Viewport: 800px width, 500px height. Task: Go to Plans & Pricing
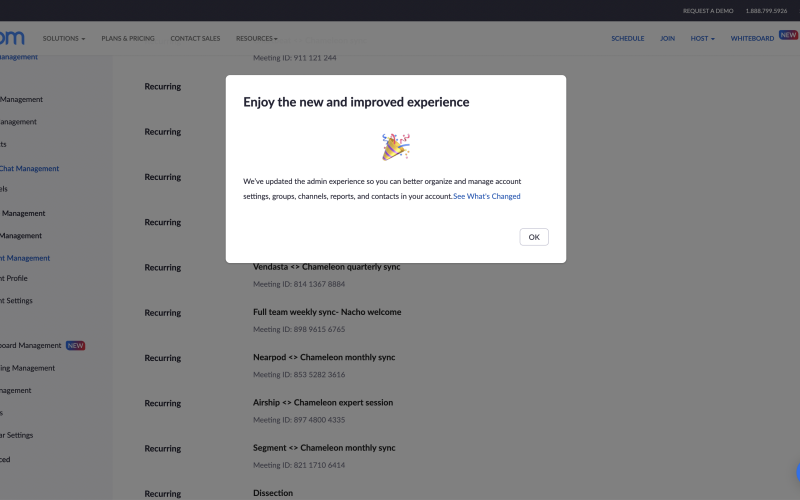128,38
